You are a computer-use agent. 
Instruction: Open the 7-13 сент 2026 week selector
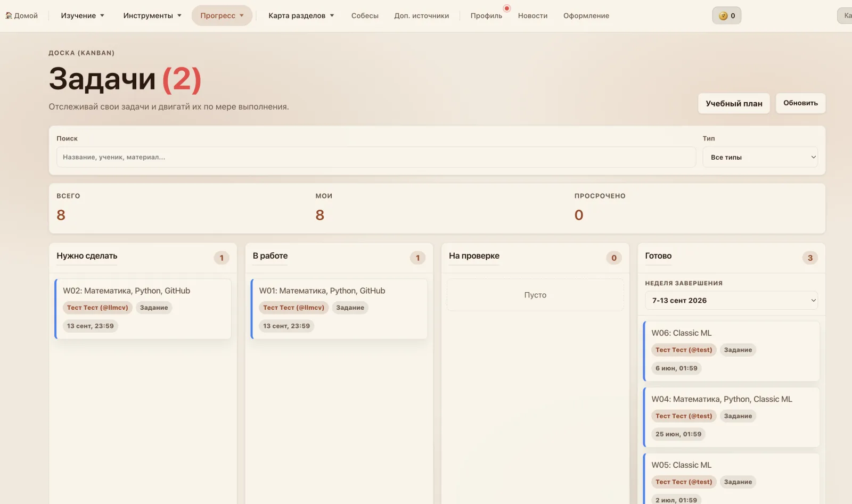(x=731, y=300)
